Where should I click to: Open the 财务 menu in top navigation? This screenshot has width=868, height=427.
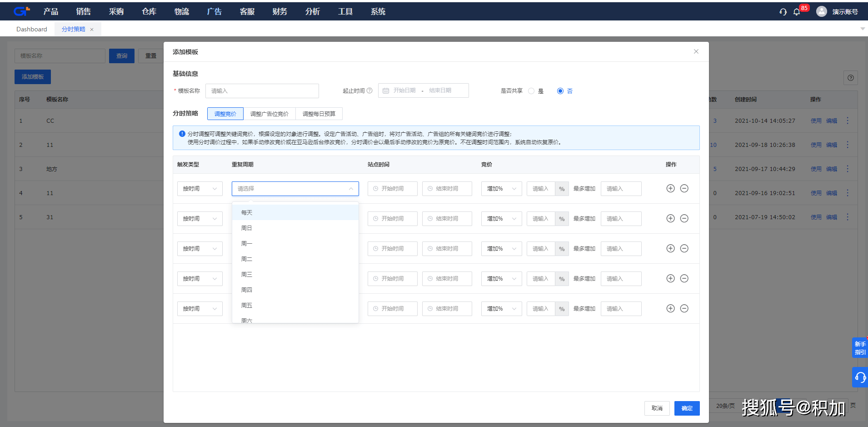(279, 11)
